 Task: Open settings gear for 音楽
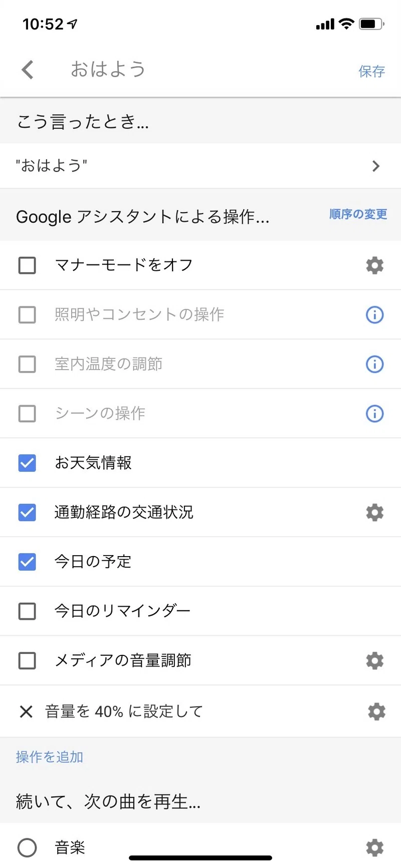point(374,847)
